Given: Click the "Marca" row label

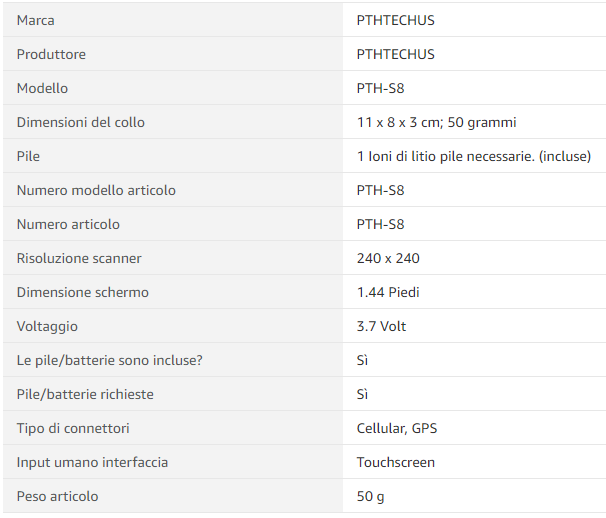Looking at the screenshot, I should (36, 20).
